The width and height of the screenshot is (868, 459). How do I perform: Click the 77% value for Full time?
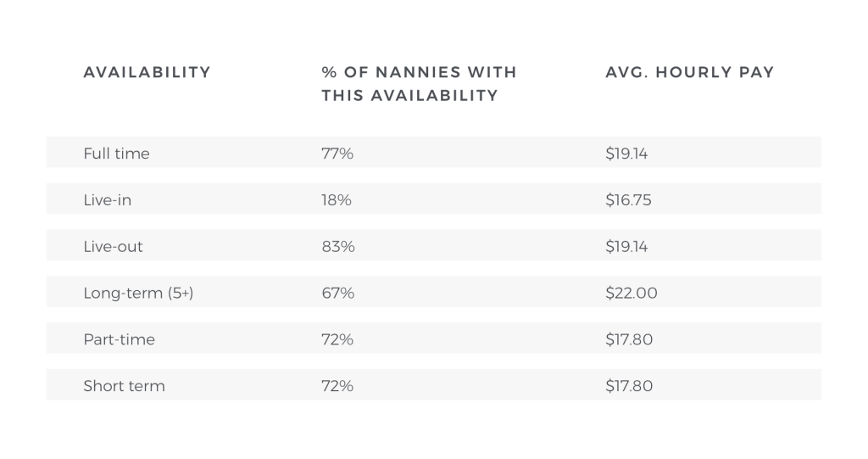coord(337,154)
